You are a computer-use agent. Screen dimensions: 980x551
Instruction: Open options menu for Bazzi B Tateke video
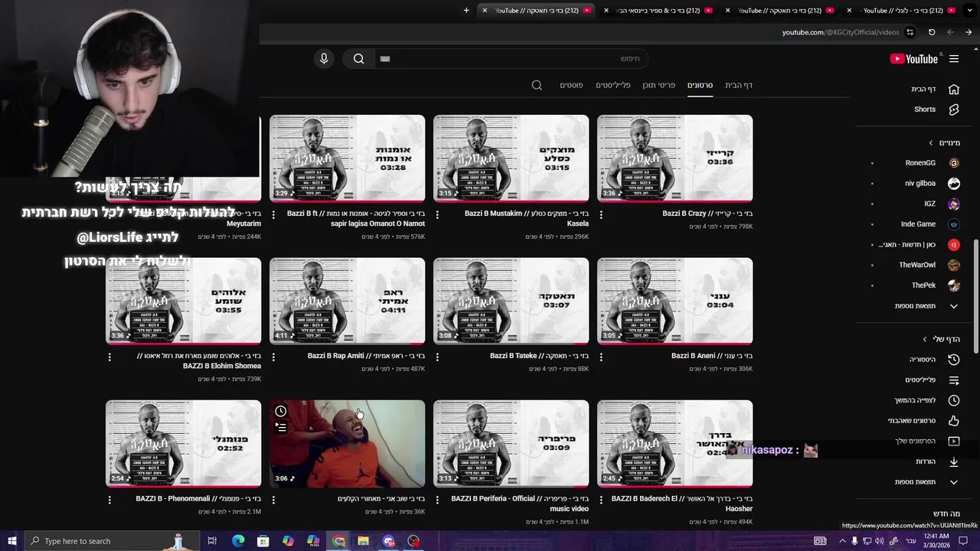(x=437, y=357)
